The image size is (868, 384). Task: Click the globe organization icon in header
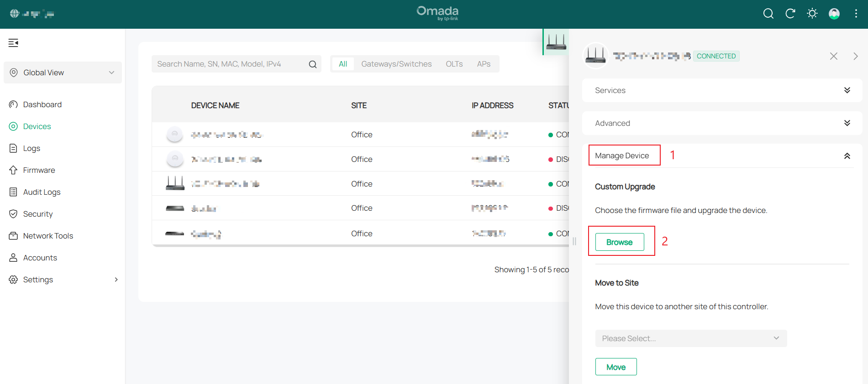click(x=14, y=14)
